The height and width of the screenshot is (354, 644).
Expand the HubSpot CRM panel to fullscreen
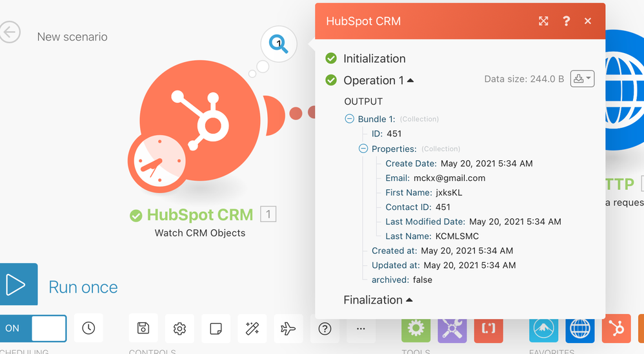(x=543, y=21)
